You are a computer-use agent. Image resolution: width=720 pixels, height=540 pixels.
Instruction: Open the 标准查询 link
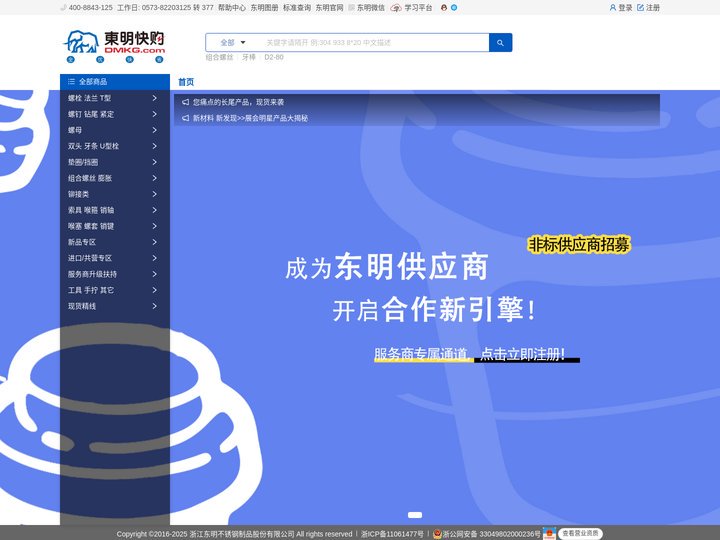click(297, 8)
